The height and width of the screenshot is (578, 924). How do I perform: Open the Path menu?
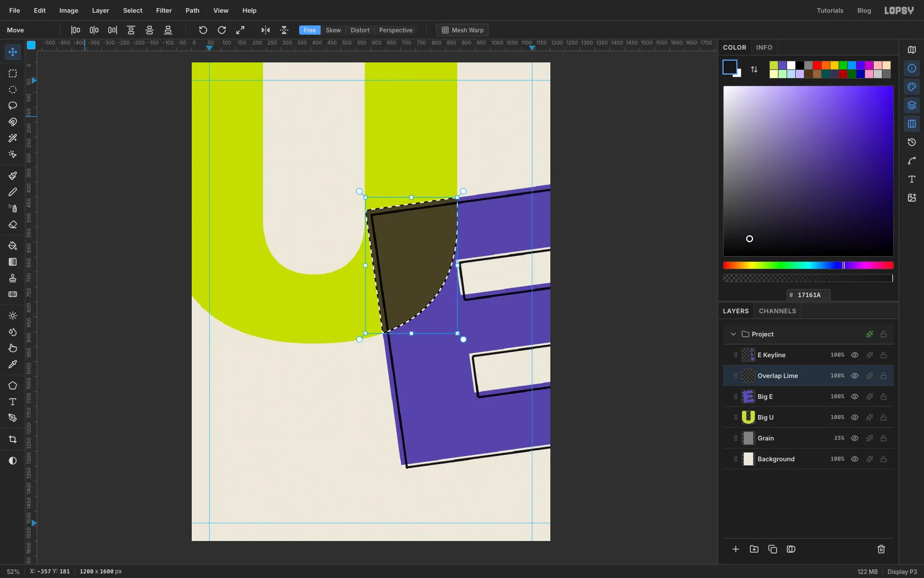click(192, 10)
